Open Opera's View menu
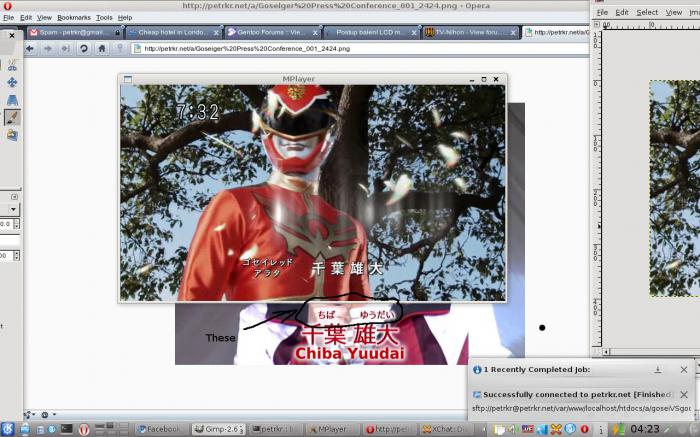 (44, 17)
